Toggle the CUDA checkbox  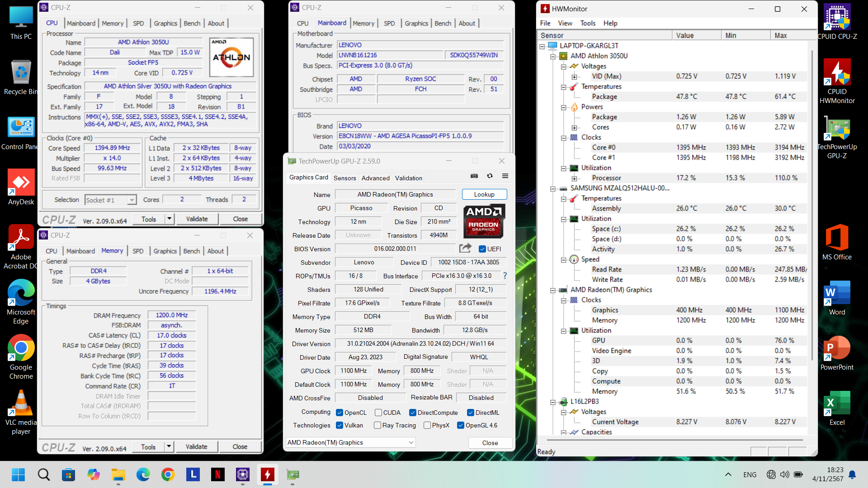(378, 413)
